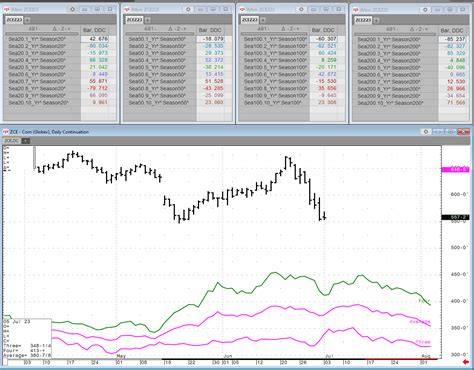Click value -85.237 in Sea200 window
Screen dimensions: 474x370
(x=454, y=39)
